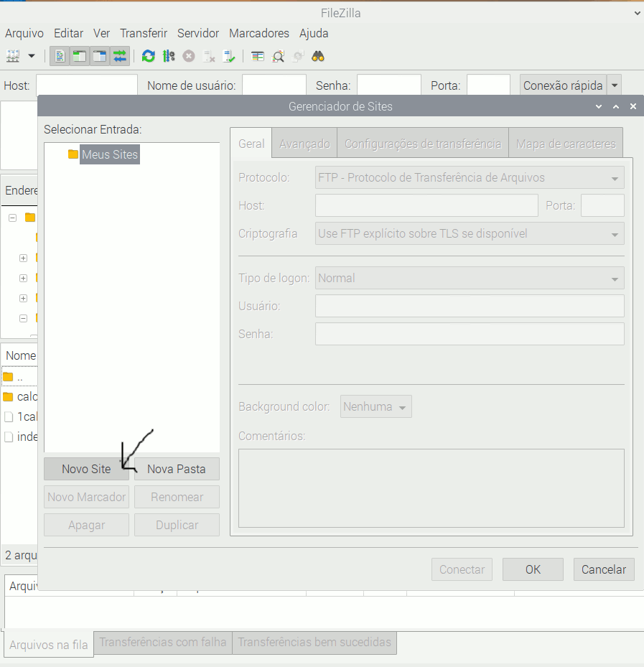The image size is (644, 667).
Task: Switch to the Geral tab
Action: tap(251, 144)
